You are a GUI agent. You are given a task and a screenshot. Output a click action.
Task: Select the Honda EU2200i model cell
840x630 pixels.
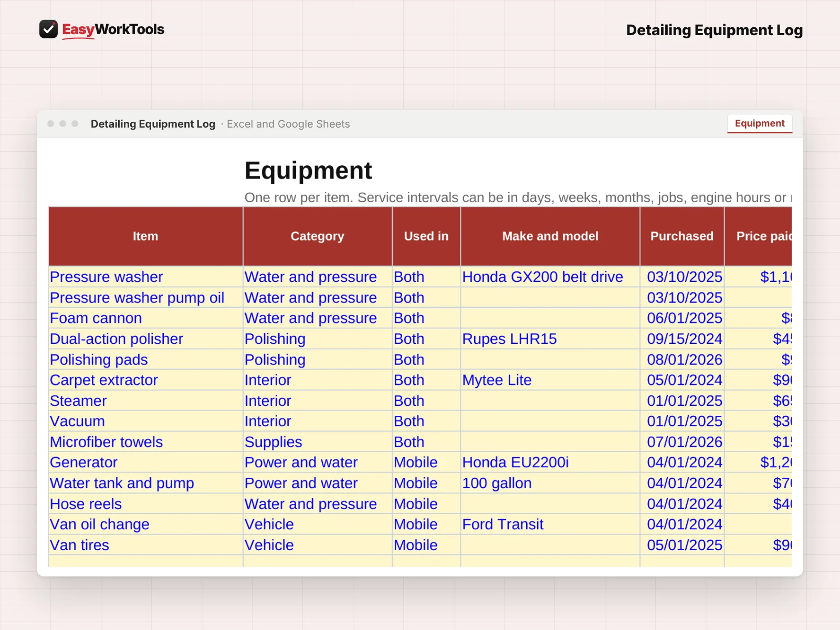550,463
